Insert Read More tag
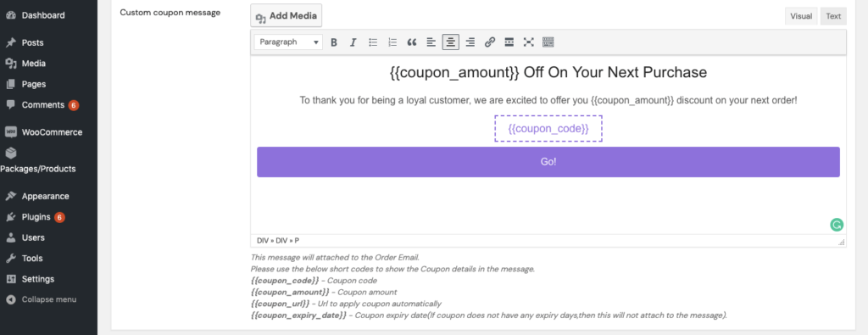868x335 pixels. tap(509, 42)
